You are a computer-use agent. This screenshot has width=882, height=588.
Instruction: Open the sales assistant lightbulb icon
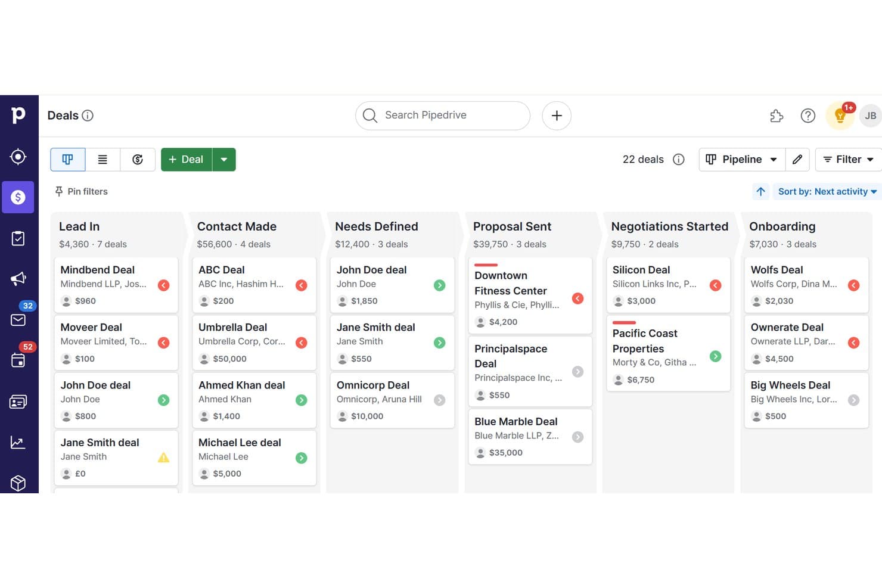(x=840, y=116)
